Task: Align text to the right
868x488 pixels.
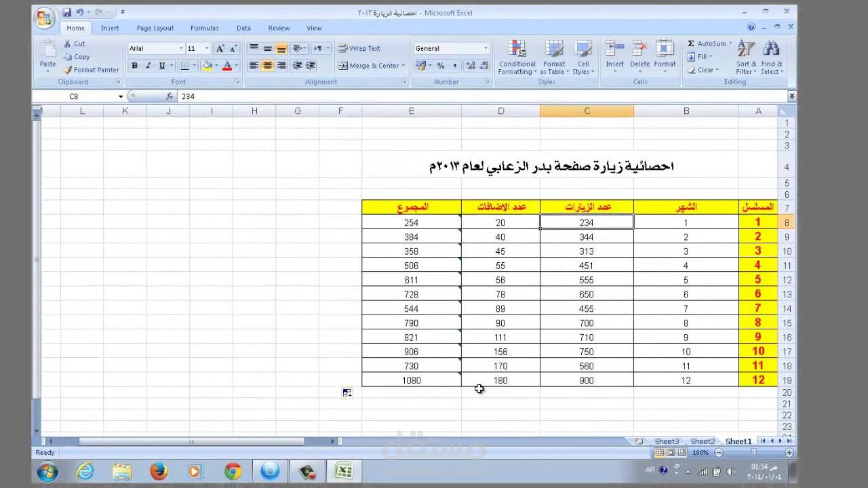Action: (x=281, y=66)
